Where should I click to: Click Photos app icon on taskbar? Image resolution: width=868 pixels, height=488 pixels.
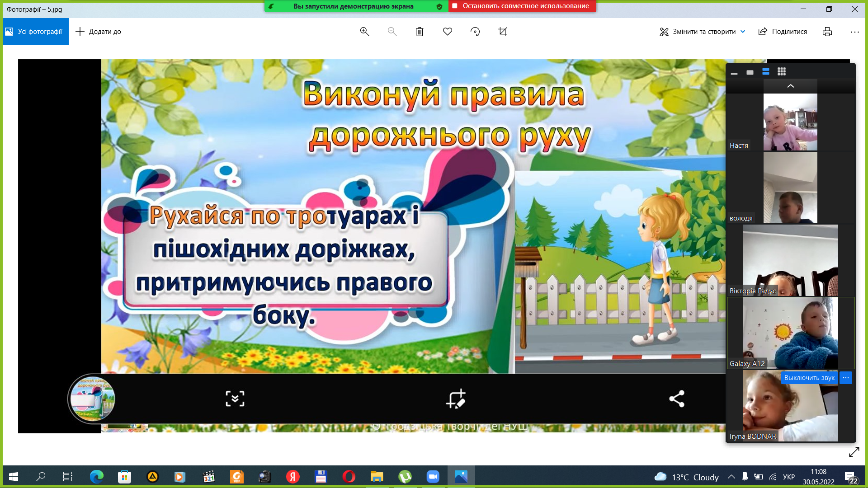tap(461, 477)
